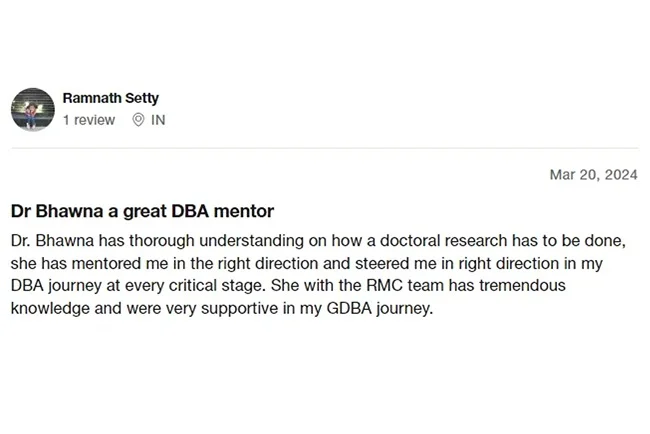Click the Mar 20, 2024 review date
Screen dimensions: 650x434
(x=593, y=174)
